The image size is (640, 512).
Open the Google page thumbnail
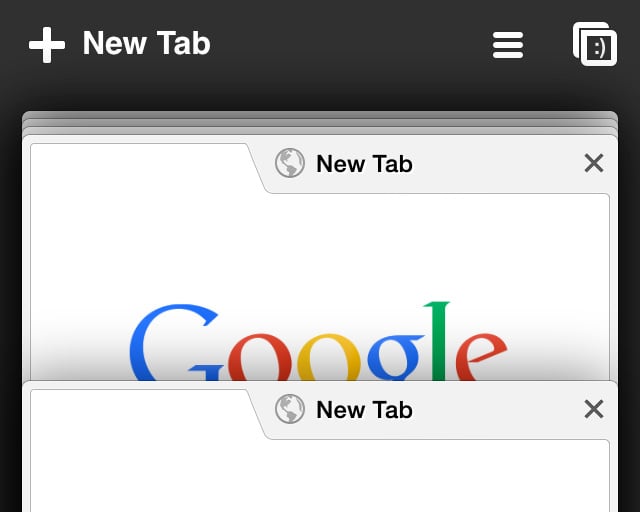(x=320, y=286)
